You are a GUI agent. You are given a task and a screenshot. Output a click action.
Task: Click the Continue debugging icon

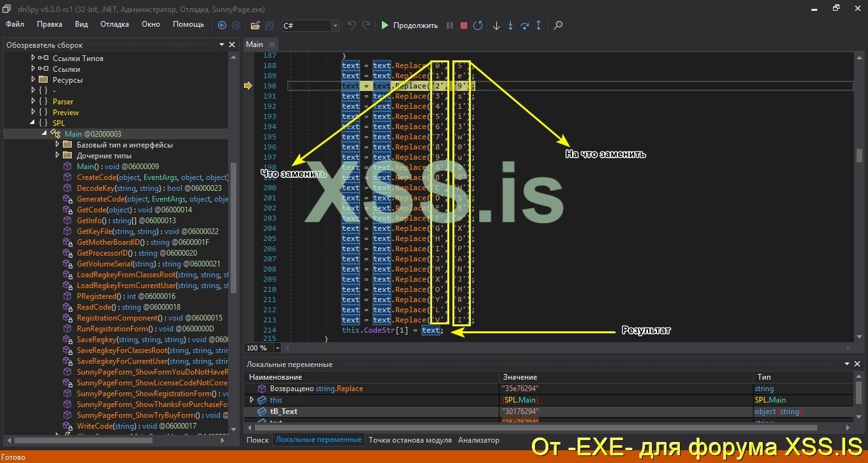[386, 25]
